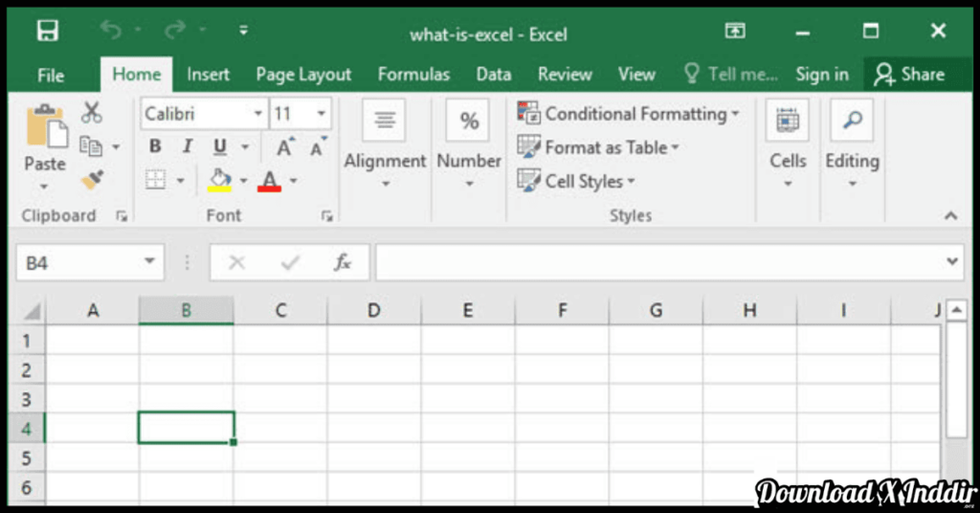
Task: Expand the Paste options arrow
Action: pos(44,187)
